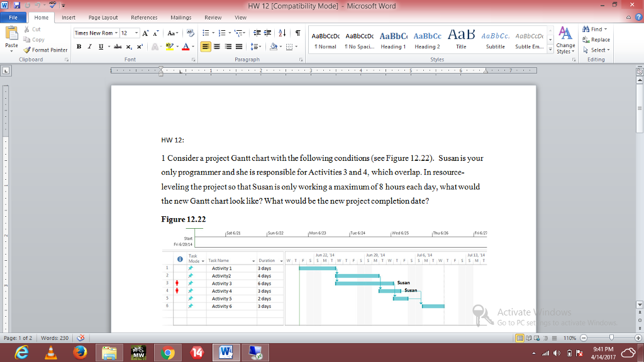Select the Format Painter tool
The height and width of the screenshot is (362, 644).
tap(45, 50)
